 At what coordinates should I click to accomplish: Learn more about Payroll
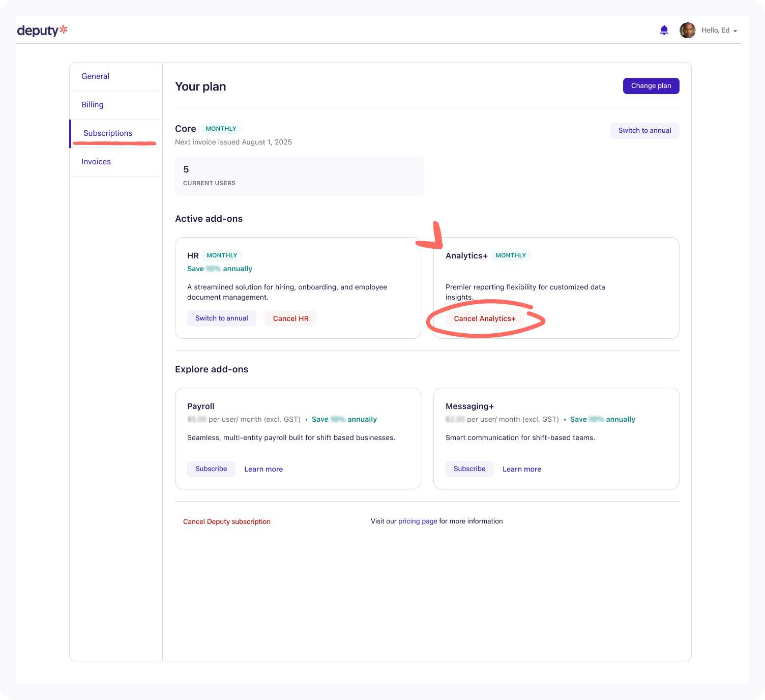coord(263,469)
